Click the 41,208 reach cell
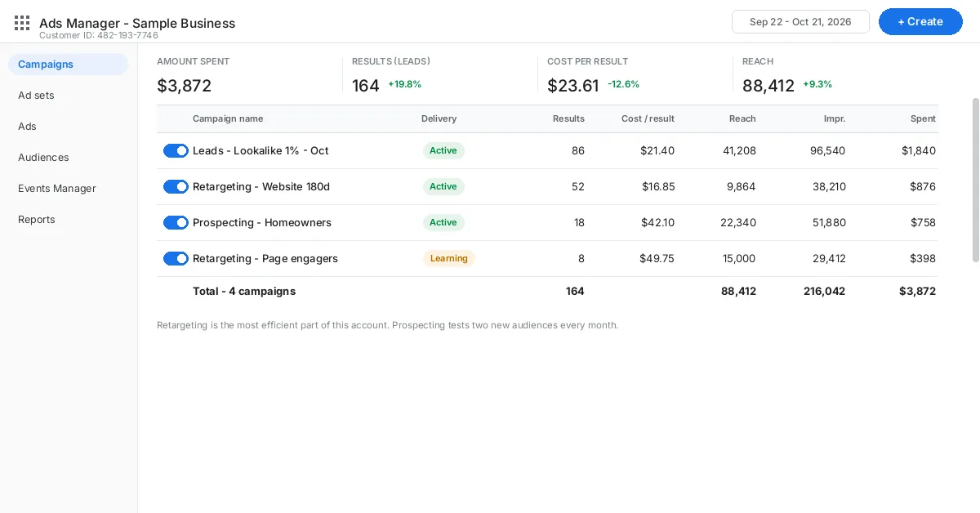This screenshot has height=513, width=980. click(x=740, y=151)
